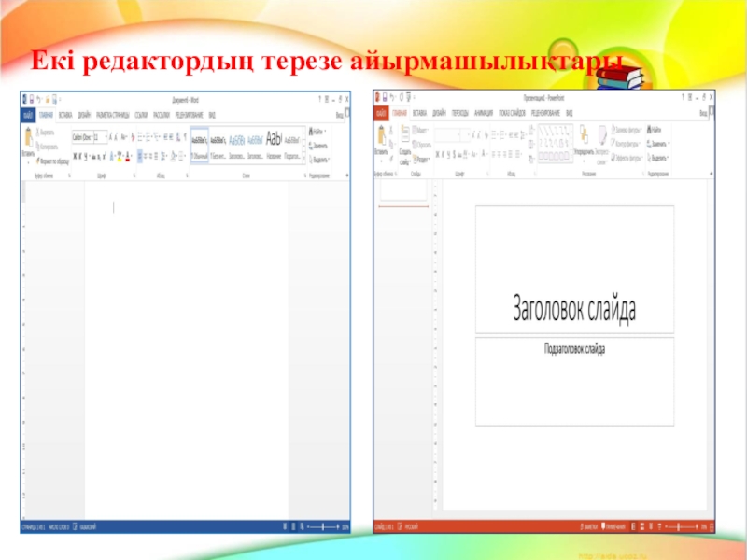Click Заметки in PowerPoint status bar
Viewport: 747px width, 560px height.
click(x=589, y=526)
